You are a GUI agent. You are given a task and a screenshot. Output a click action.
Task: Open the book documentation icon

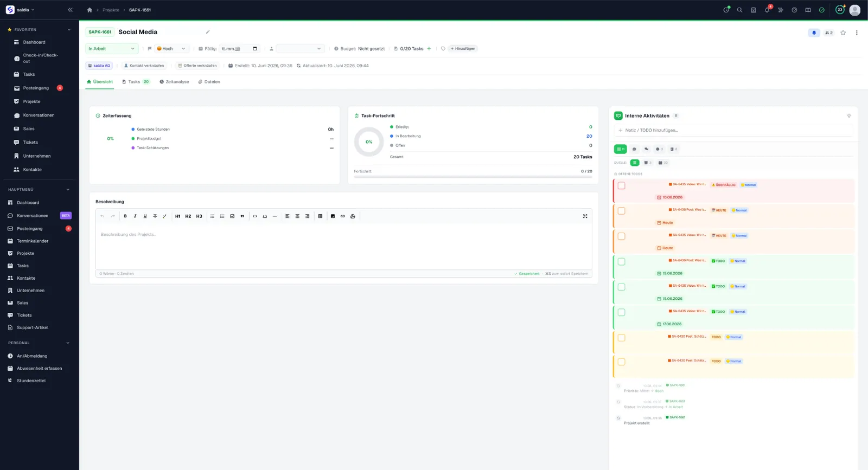pos(808,10)
